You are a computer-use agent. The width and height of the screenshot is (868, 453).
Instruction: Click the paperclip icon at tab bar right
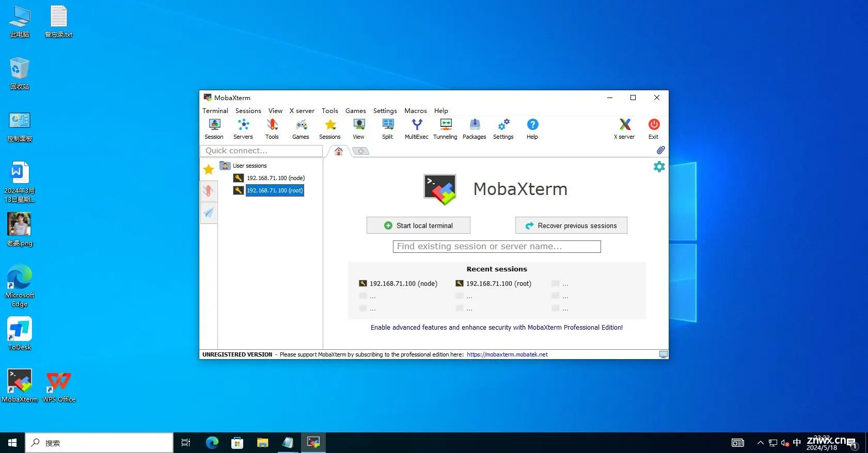coord(660,150)
